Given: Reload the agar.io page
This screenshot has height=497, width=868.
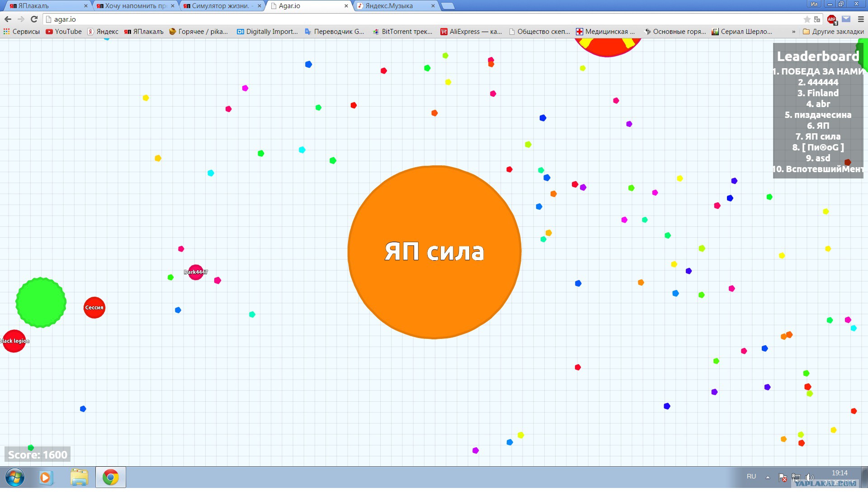Looking at the screenshot, I should click(x=34, y=19).
